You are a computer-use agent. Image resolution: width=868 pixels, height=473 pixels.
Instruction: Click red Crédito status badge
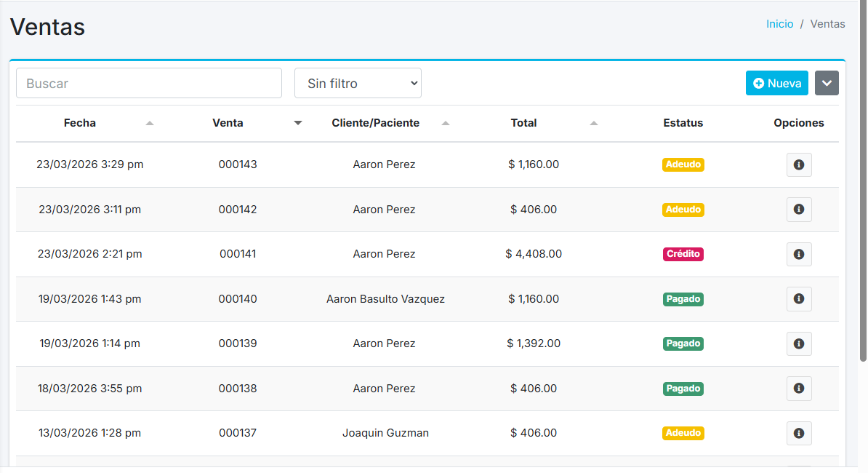(x=683, y=254)
